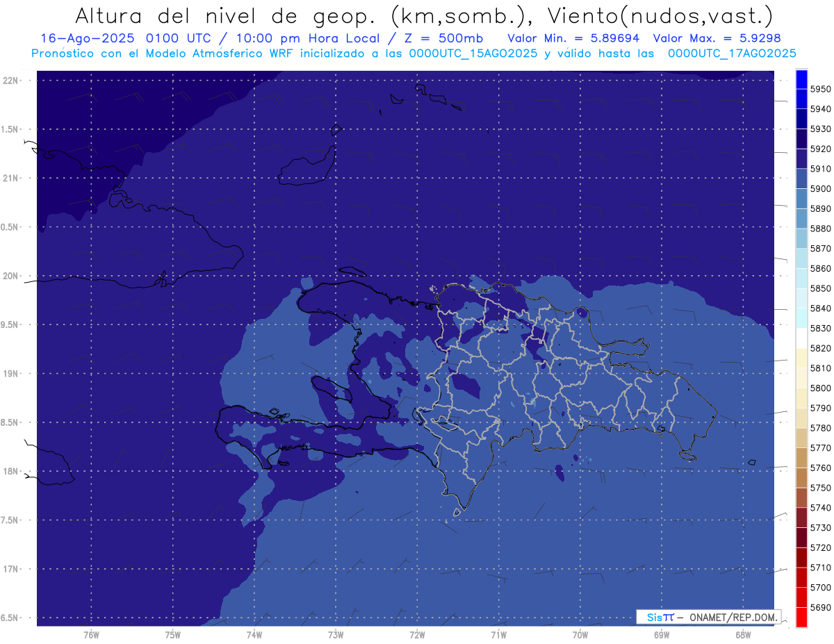
Task: Click the 7.5N latitude axis label
Action: (10, 520)
